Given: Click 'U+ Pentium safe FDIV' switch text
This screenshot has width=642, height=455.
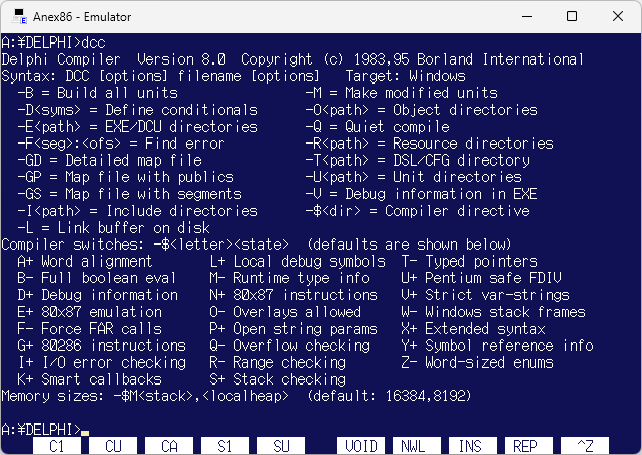Looking at the screenshot, I should (x=482, y=278).
